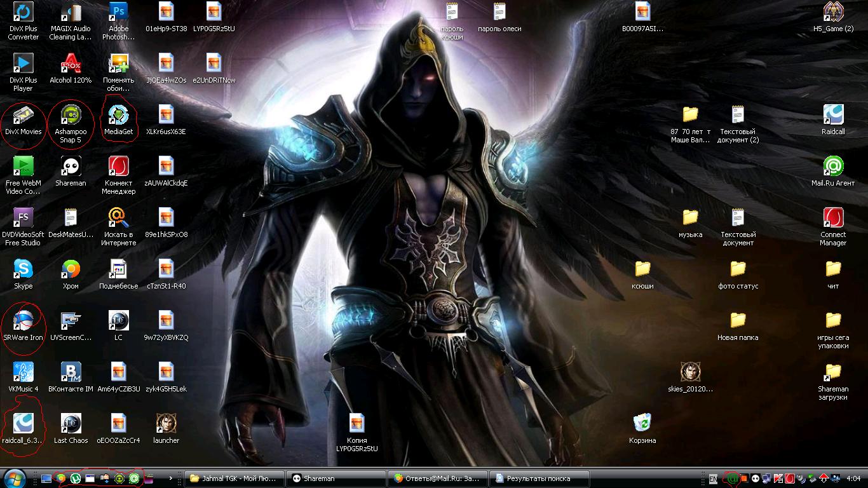
Task: Select Искать в Интернете shortcut
Action: click(118, 227)
